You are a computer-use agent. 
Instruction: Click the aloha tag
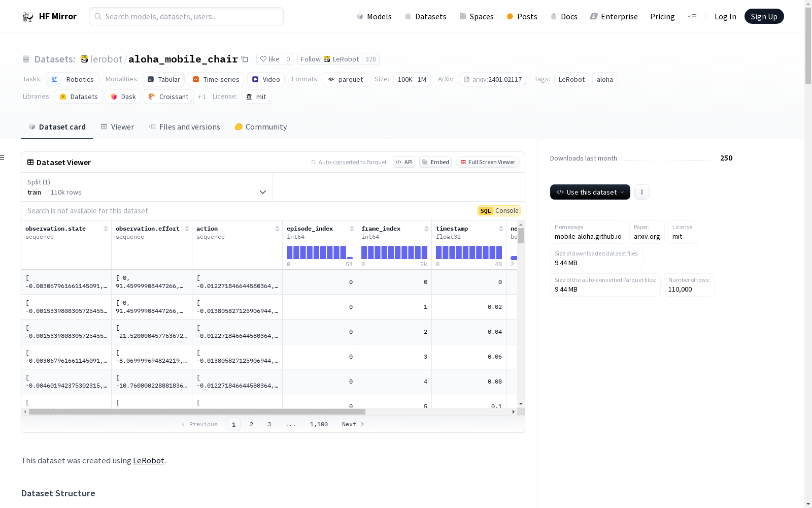click(x=605, y=79)
